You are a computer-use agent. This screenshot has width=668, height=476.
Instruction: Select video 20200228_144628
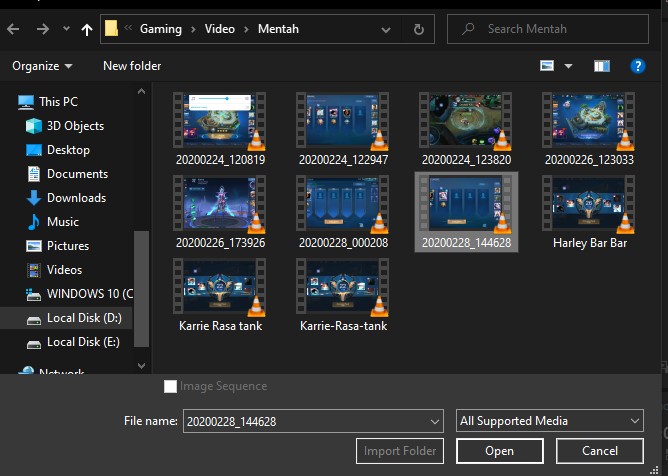tap(466, 212)
